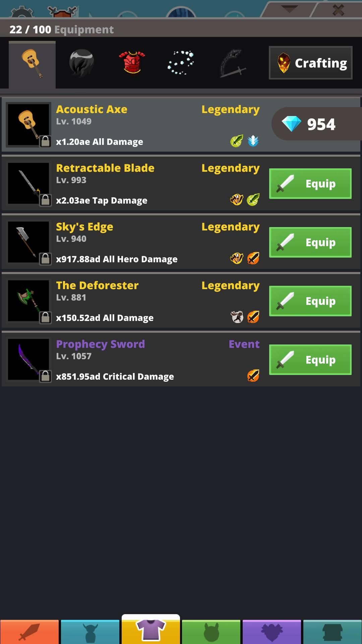Equip Sky's Edge weapon

click(x=310, y=242)
